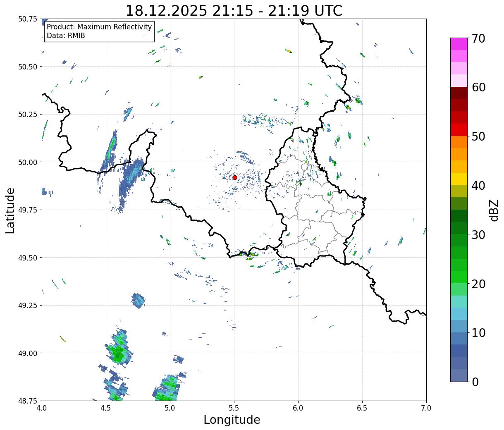Click latitude tick label 48.75
The height and width of the screenshot is (430, 504).
point(28,401)
